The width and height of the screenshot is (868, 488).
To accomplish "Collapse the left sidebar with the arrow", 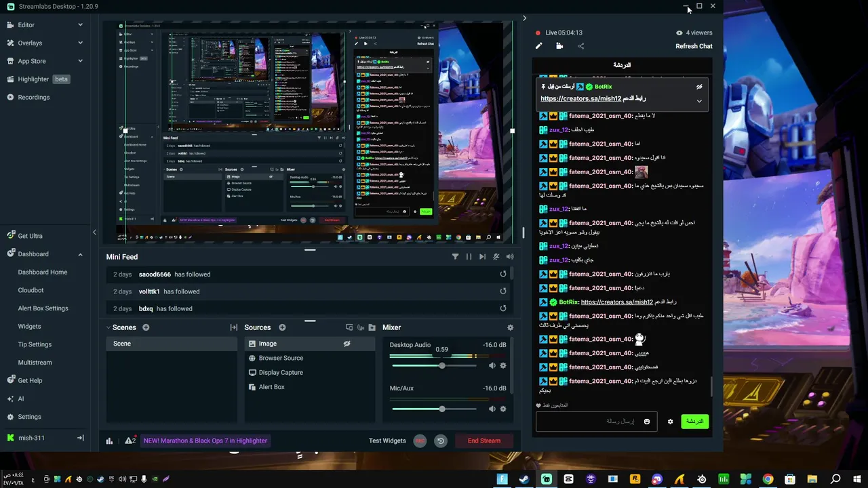I will pos(94,232).
